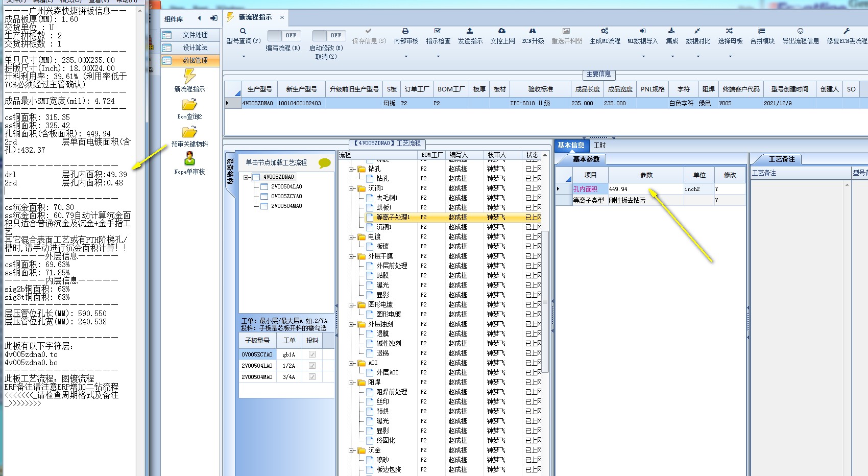This screenshot has height=476, width=868.
Task: Click the 内部审核 printer icon
Action: [x=405, y=31]
